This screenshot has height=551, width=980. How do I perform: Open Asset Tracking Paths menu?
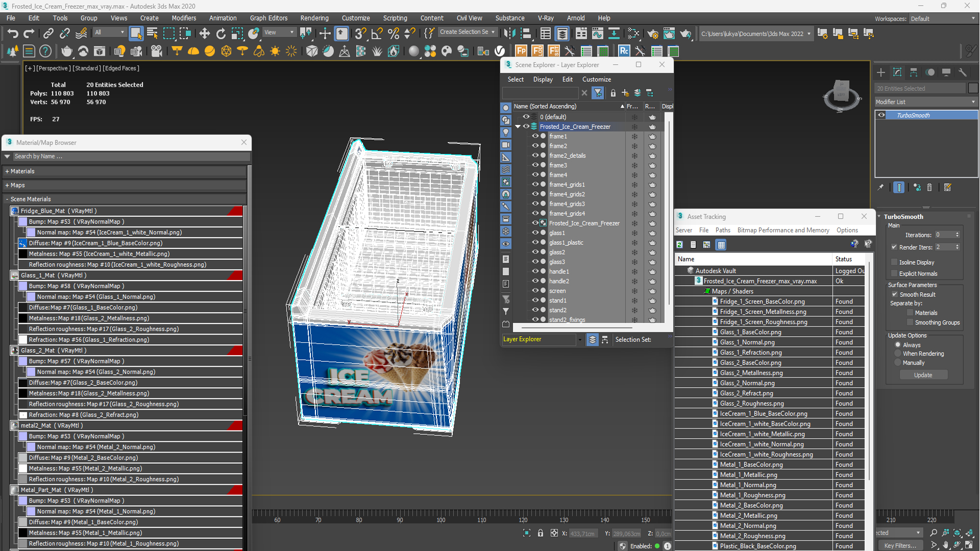pos(723,230)
